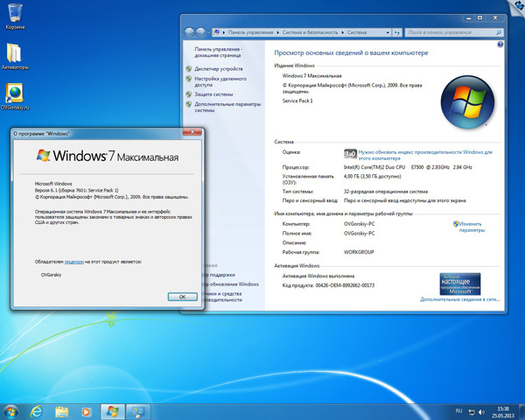This screenshot has height=420, width=525.
Task: Open the taskbar clock showing 15:38
Action: click(x=503, y=412)
